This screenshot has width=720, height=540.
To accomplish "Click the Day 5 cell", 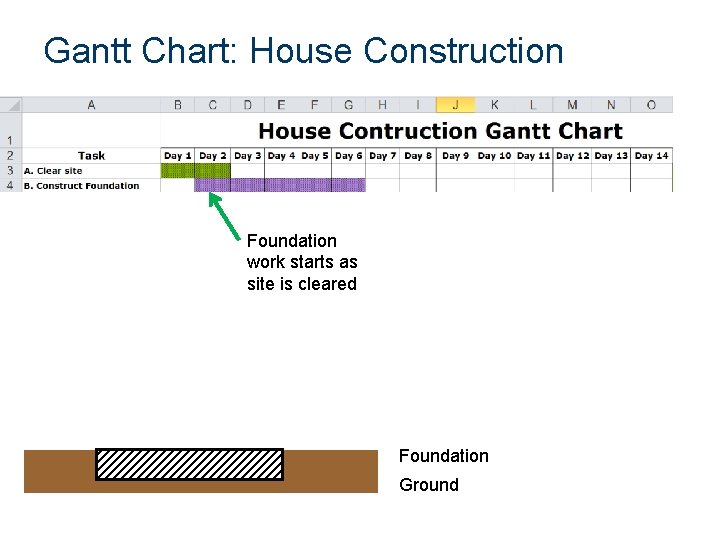I will tap(315, 156).
